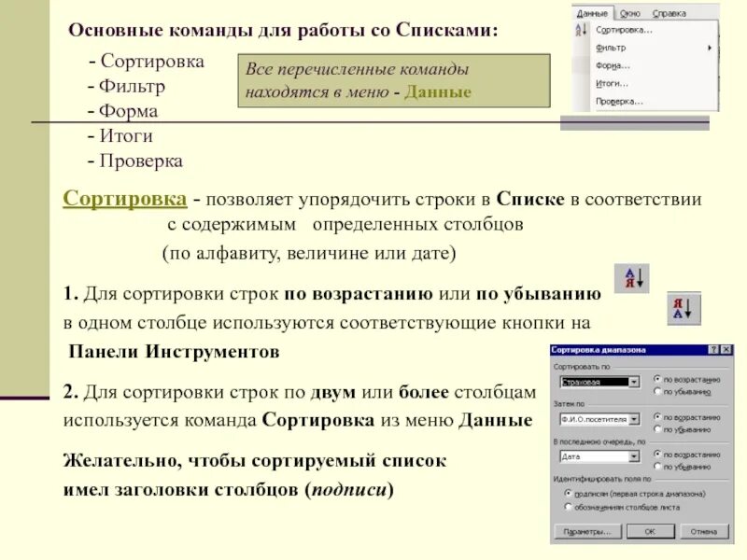Open the Окно menu
The height and width of the screenshot is (560, 747).
coord(629,13)
